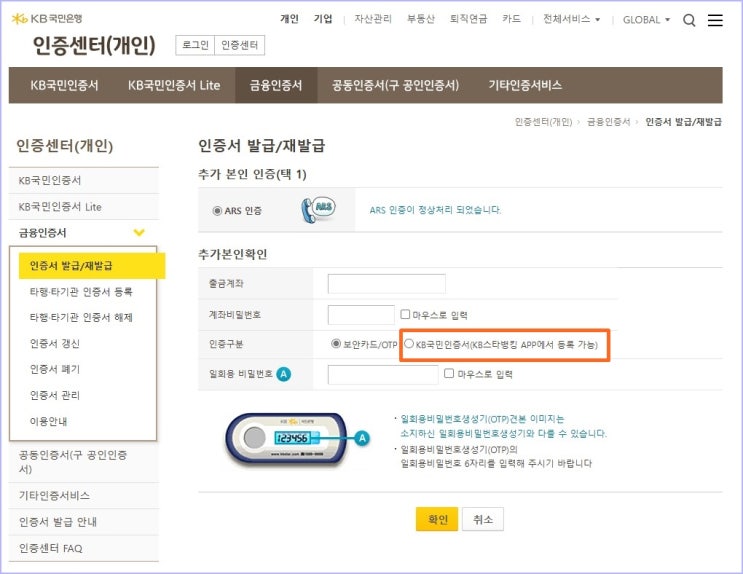The height and width of the screenshot is (574, 743).
Task: Click the ARS 인증이 정상처리 되었습니다 message
Action: click(435, 210)
